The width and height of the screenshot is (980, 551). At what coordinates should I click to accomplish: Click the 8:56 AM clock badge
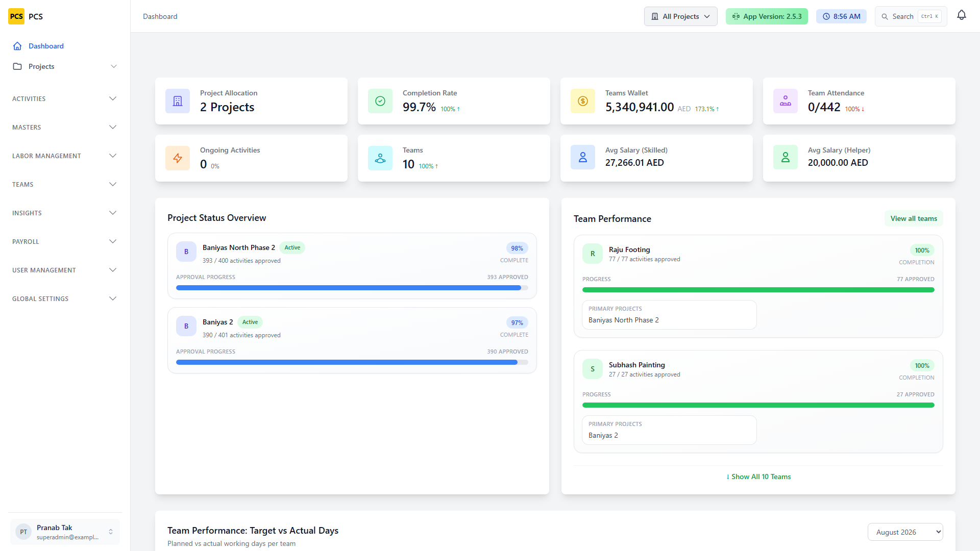point(841,16)
